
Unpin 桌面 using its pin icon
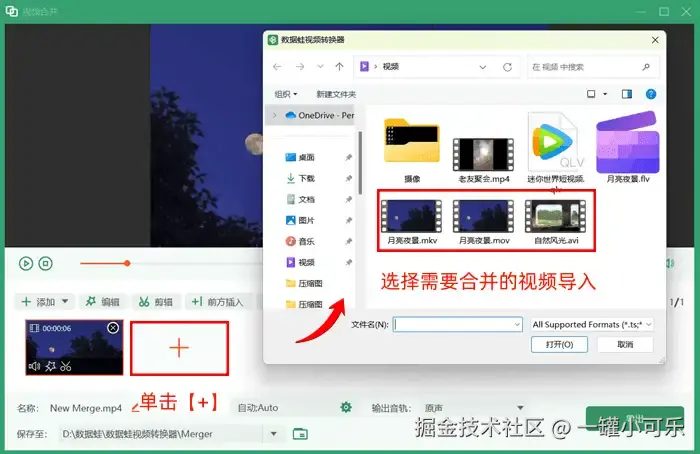[349, 157]
